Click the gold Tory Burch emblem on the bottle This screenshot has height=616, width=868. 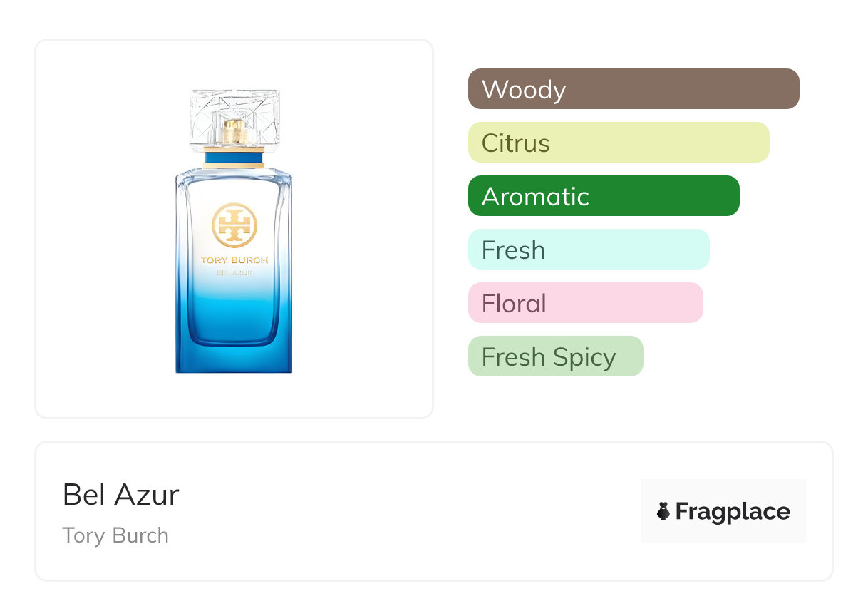(234, 226)
